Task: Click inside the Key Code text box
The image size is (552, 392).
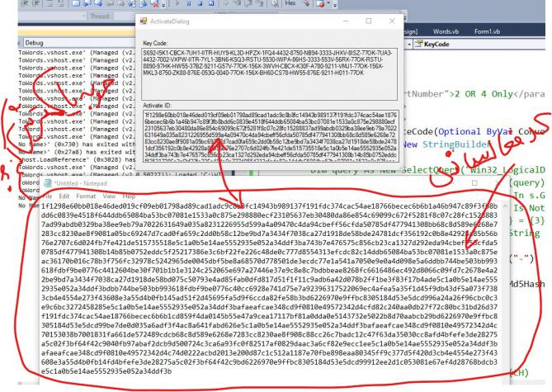Action: [270, 74]
